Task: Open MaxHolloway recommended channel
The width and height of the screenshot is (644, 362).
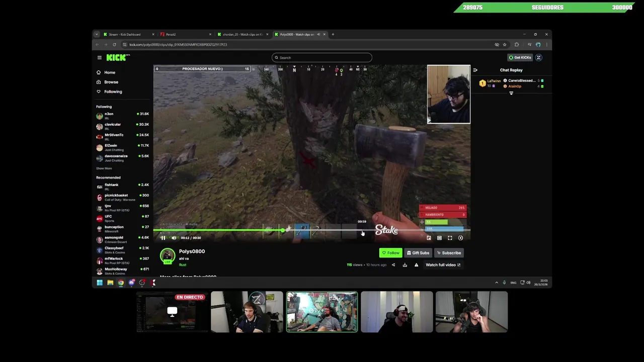Action: (x=122, y=271)
